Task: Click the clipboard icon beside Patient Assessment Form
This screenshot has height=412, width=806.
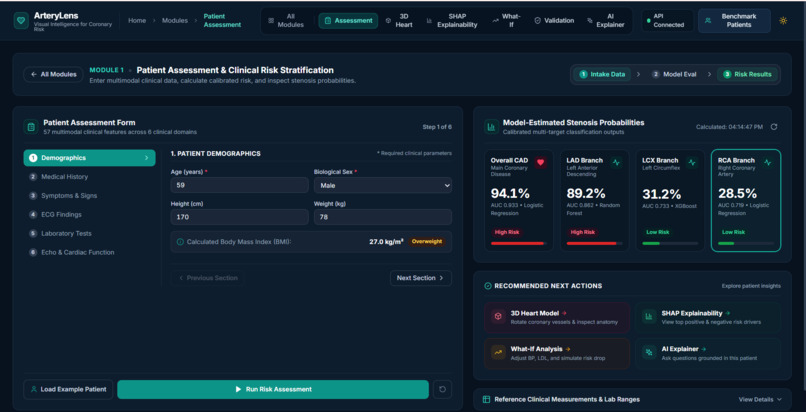Action: [x=31, y=127]
